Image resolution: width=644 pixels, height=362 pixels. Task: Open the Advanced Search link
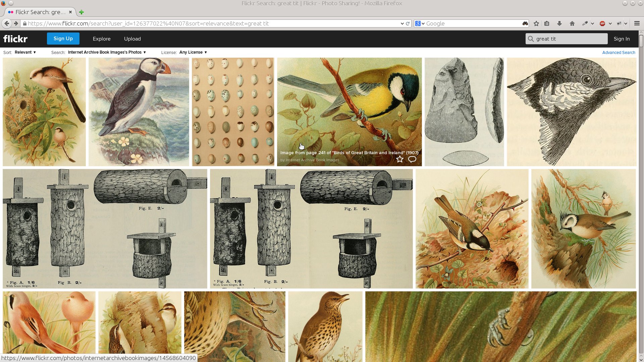click(619, 53)
